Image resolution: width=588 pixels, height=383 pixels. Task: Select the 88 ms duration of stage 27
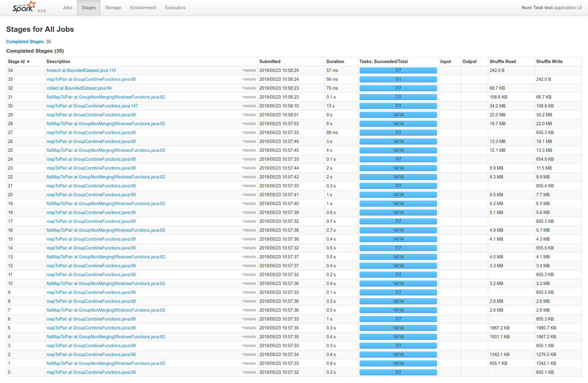point(332,133)
